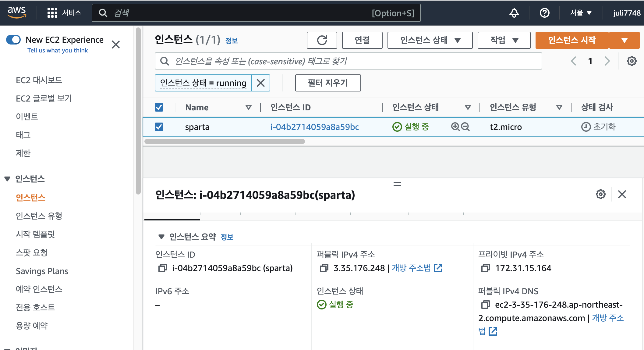The width and height of the screenshot is (644, 350).
Task: Click the 필터 지우기 clear filters button
Action: (x=328, y=83)
